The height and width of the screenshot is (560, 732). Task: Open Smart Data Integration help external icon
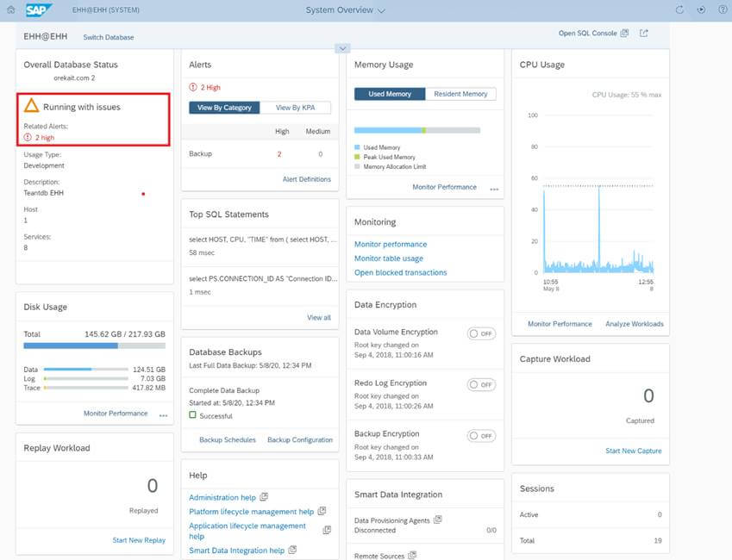click(292, 550)
